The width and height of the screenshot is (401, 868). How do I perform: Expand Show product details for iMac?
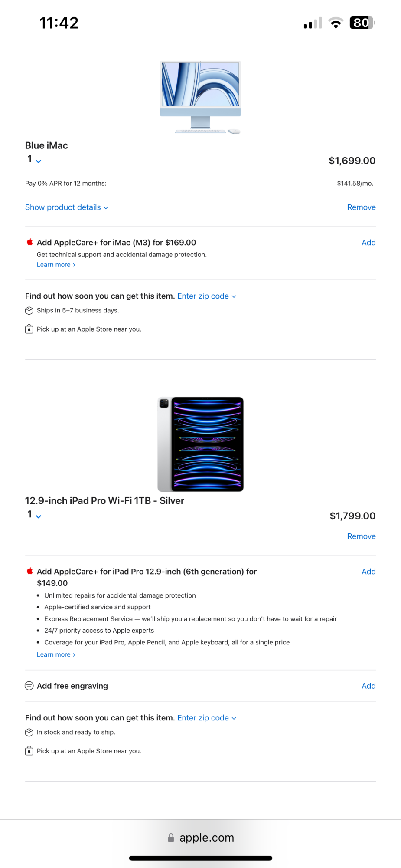coord(66,207)
